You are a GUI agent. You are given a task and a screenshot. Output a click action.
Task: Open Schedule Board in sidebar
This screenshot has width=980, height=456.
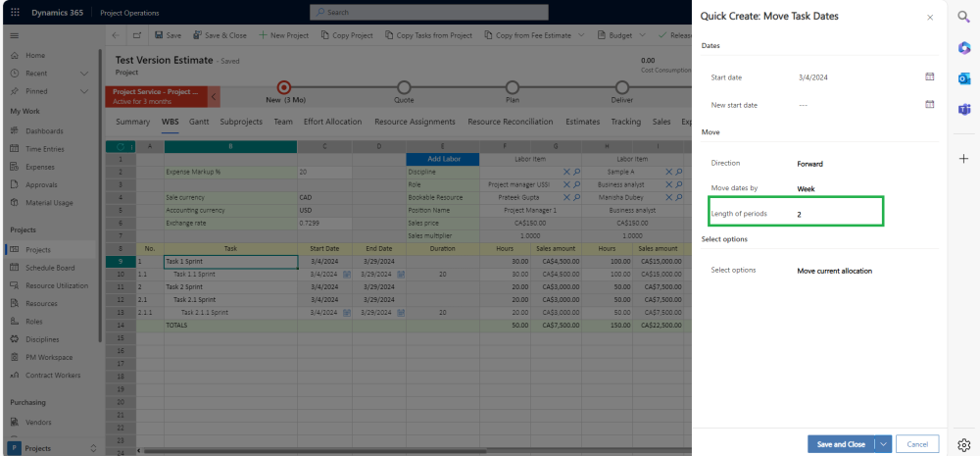pos(50,268)
